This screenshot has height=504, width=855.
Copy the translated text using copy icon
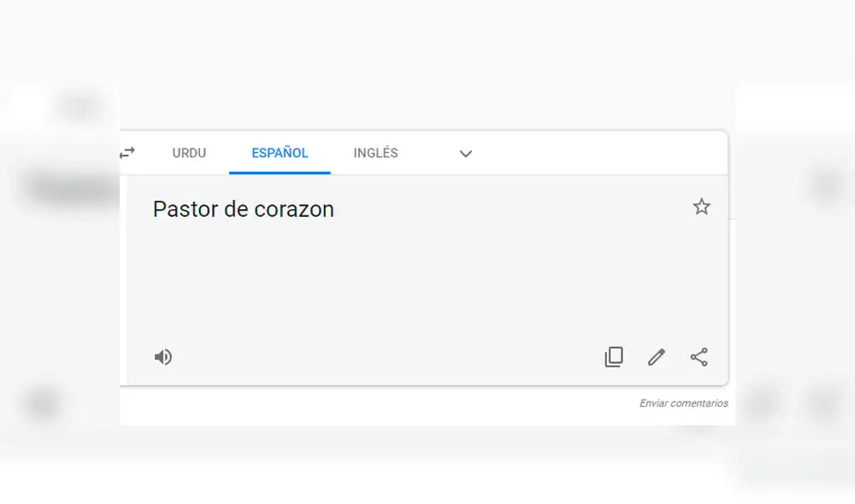pyautogui.click(x=613, y=356)
